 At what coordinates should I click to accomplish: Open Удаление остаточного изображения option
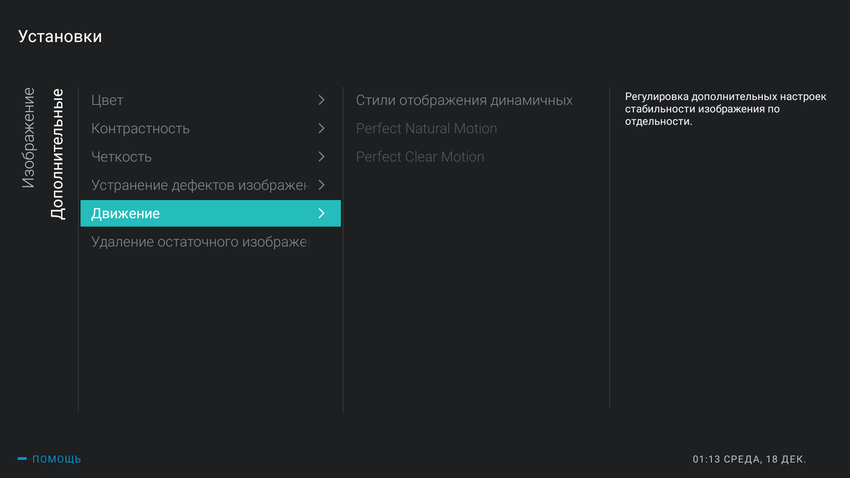(x=200, y=242)
